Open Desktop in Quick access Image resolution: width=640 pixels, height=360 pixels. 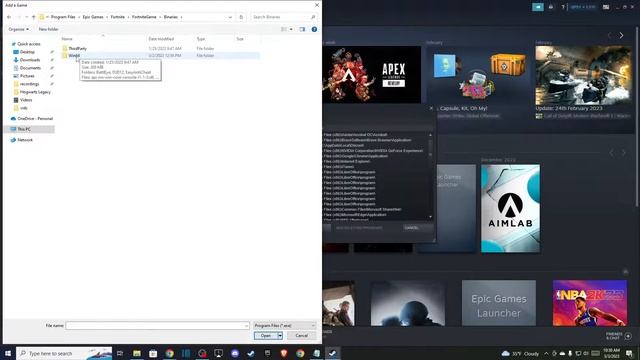click(27, 52)
